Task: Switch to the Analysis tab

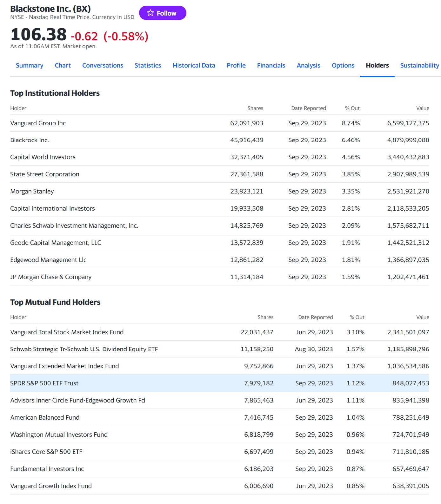Action: click(308, 65)
